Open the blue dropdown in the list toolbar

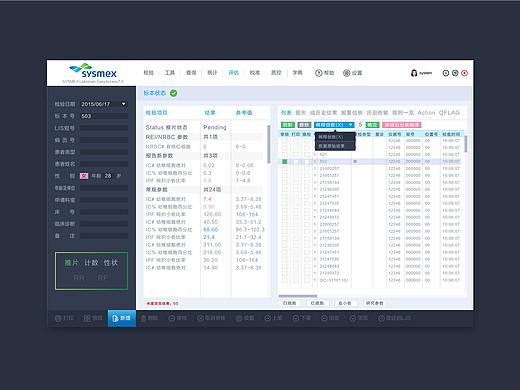[334, 125]
